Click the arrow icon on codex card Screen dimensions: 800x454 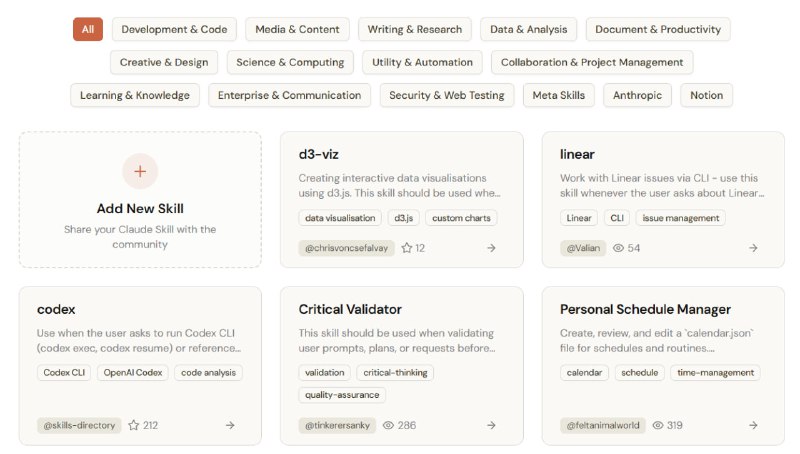pyautogui.click(x=230, y=425)
